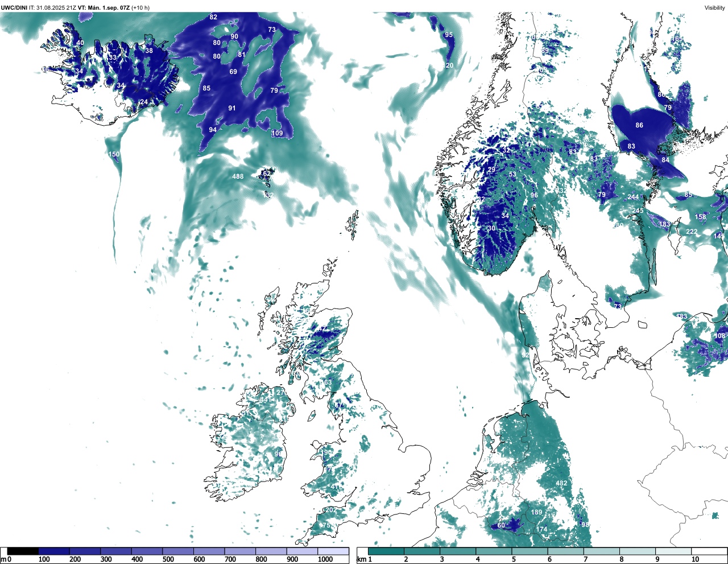Click the 150 value south of Iceland

(x=114, y=154)
